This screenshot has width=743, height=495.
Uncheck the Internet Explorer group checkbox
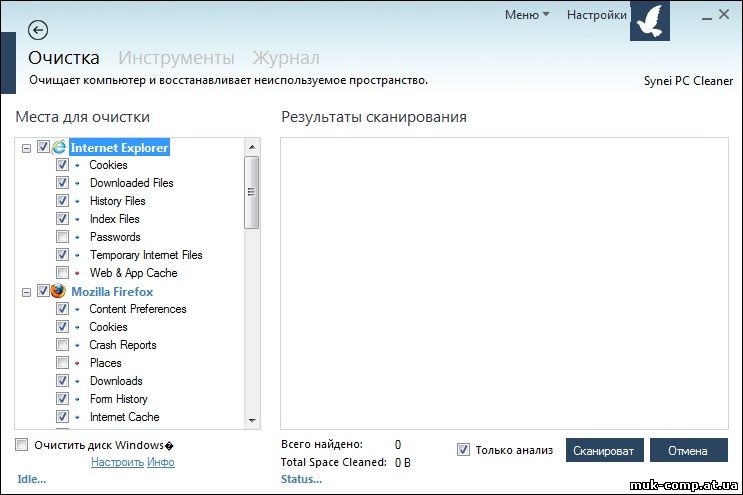pos(43,147)
